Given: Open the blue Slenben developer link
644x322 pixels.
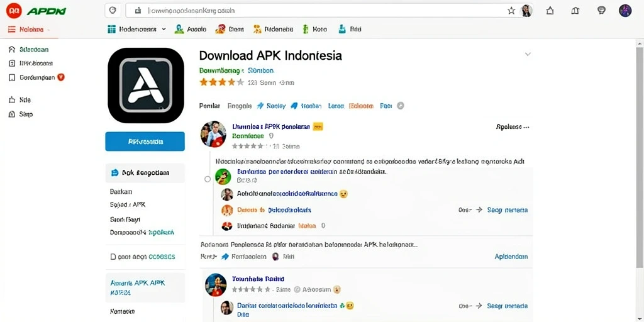Looking at the screenshot, I should (260, 70).
